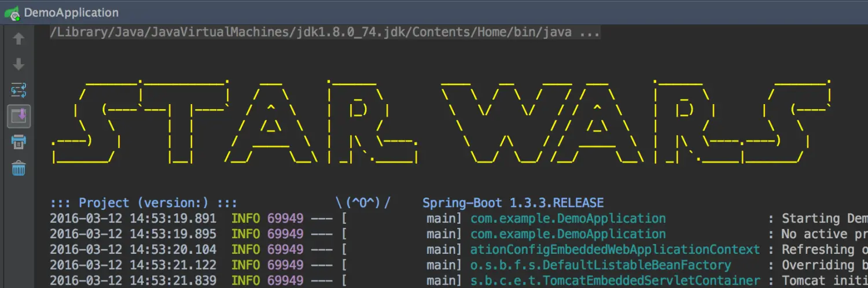This screenshot has height=288, width=868.
Task: Click the 'Spring-Boot 1.3.3.RELEASE' text
Action: pyautogui.click(x=513, y=203)
